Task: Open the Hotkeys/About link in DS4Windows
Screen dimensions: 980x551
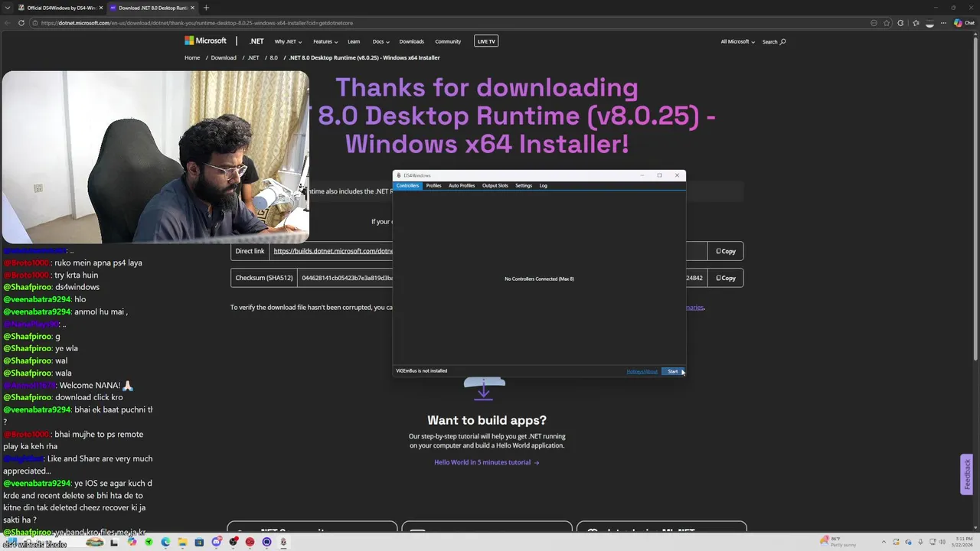Action: 642,371
